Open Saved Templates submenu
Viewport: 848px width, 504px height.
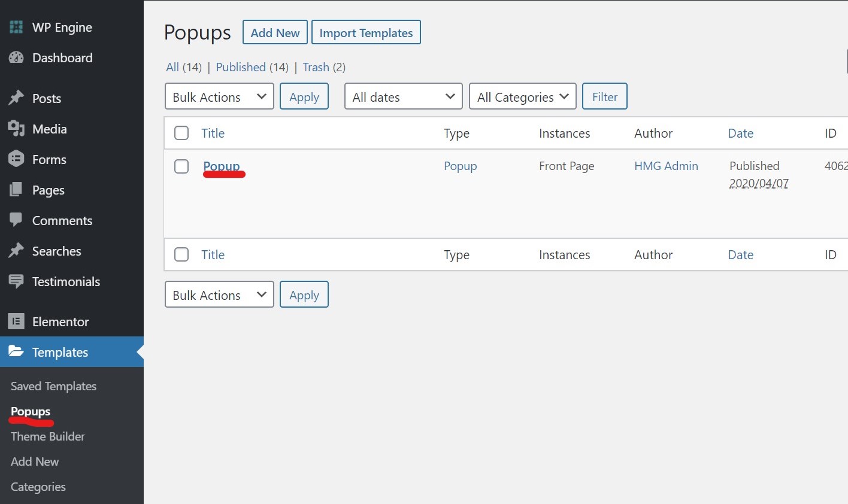click(53, 386)
